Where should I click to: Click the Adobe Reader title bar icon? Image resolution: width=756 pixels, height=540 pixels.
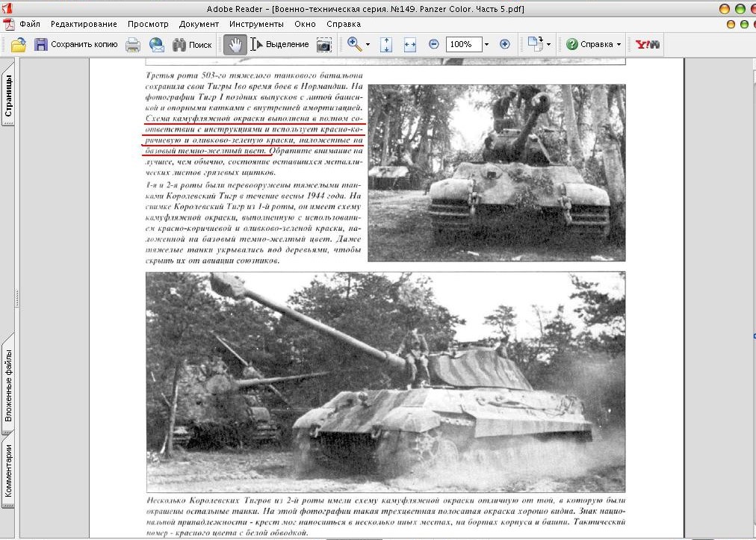[x=7, y=7]
